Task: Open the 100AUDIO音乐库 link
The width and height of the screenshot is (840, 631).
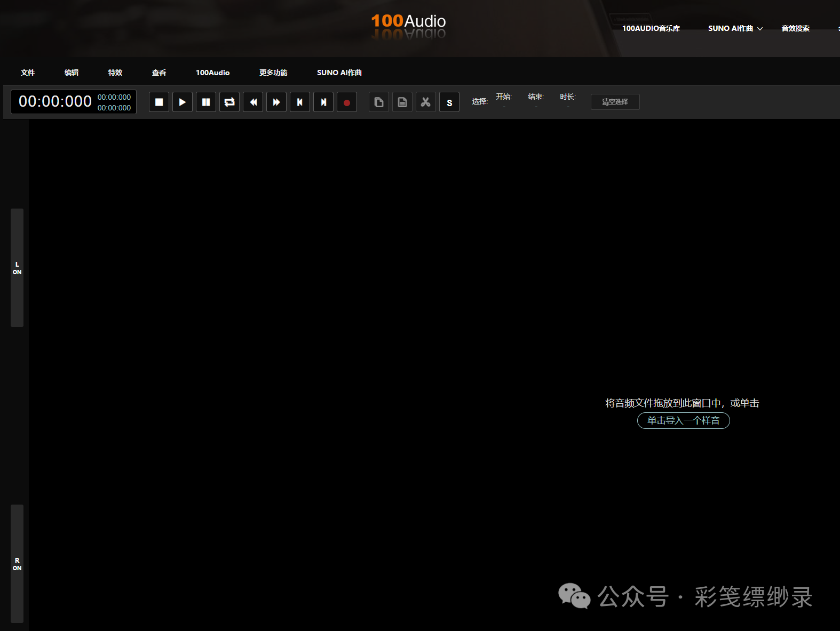Action: tap(651, 28)
